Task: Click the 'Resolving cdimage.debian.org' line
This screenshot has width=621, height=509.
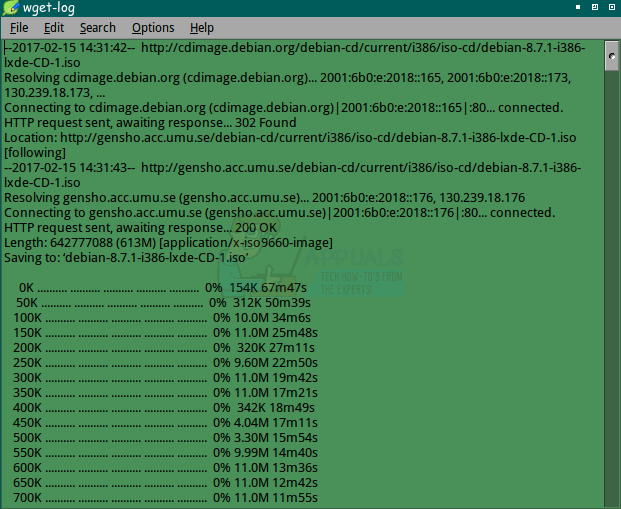Action: point(288,78)
